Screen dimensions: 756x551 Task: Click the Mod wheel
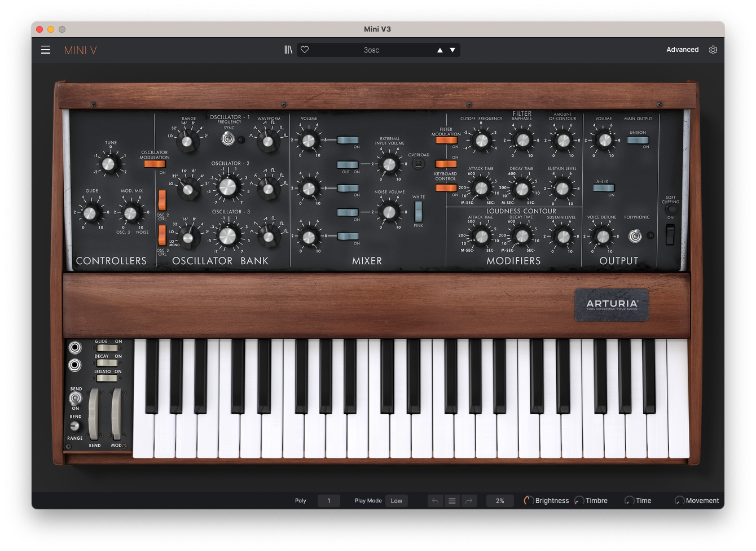coord(116,414)
